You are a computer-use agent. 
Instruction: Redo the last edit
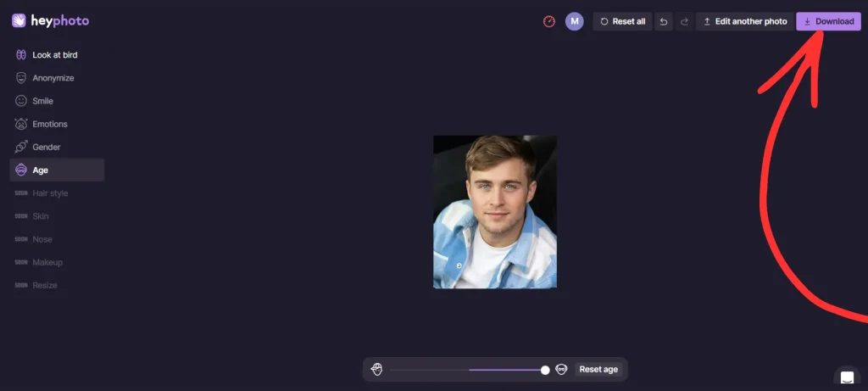pos(684,21)
